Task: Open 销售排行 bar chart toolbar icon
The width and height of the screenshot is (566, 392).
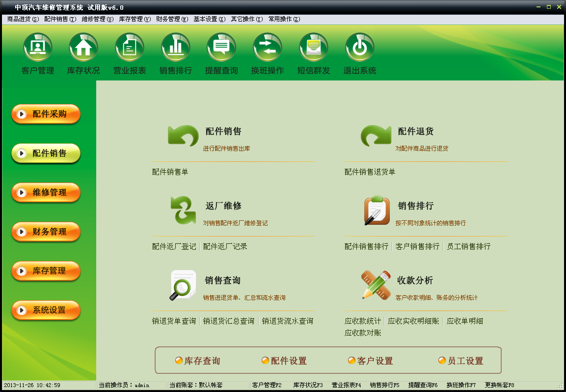Action: (x=175, y=47)
